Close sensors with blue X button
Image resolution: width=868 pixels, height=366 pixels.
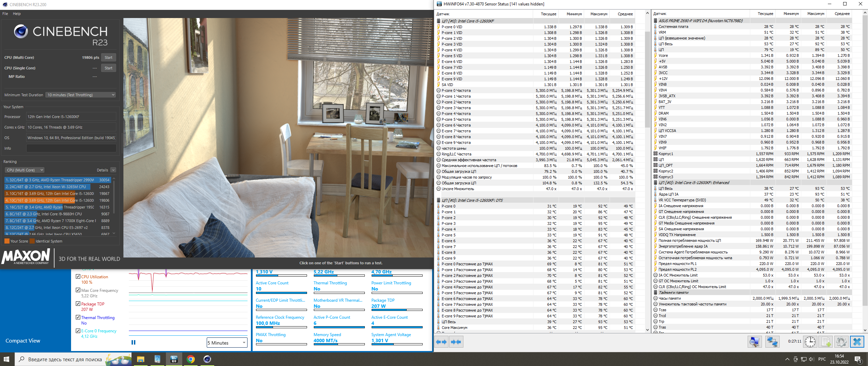pos(857,342)
